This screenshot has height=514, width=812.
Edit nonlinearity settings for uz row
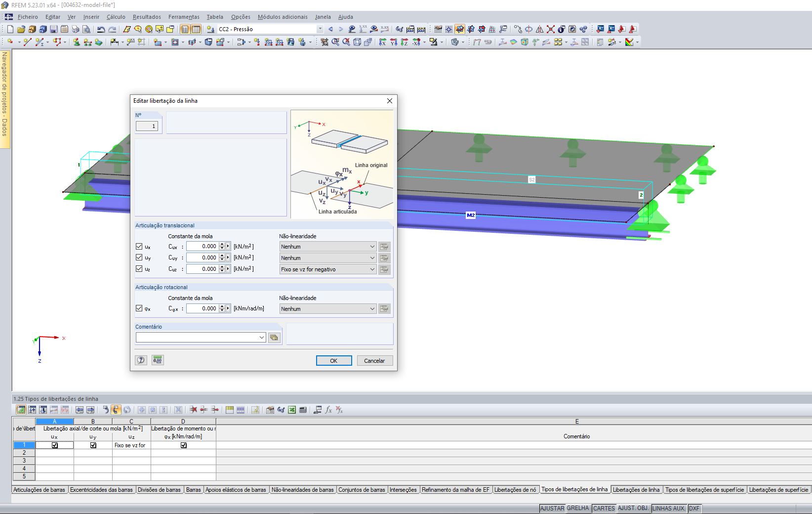point(384,269)
